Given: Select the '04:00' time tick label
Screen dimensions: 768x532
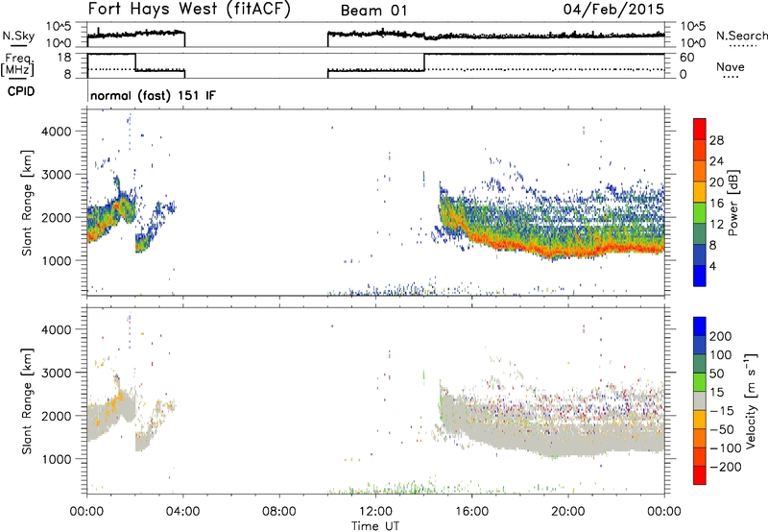Looking at the screenshot, I should pos(182,512).
